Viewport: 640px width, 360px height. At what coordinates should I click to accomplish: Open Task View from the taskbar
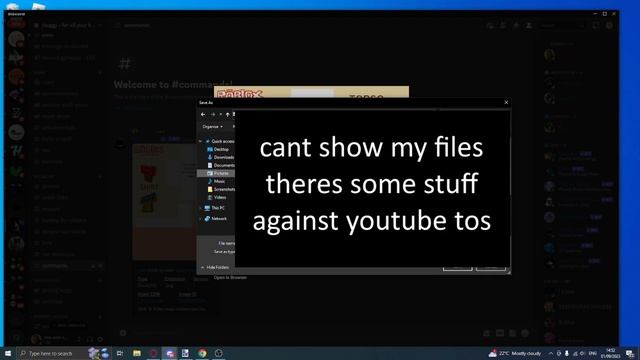point(120,353)
